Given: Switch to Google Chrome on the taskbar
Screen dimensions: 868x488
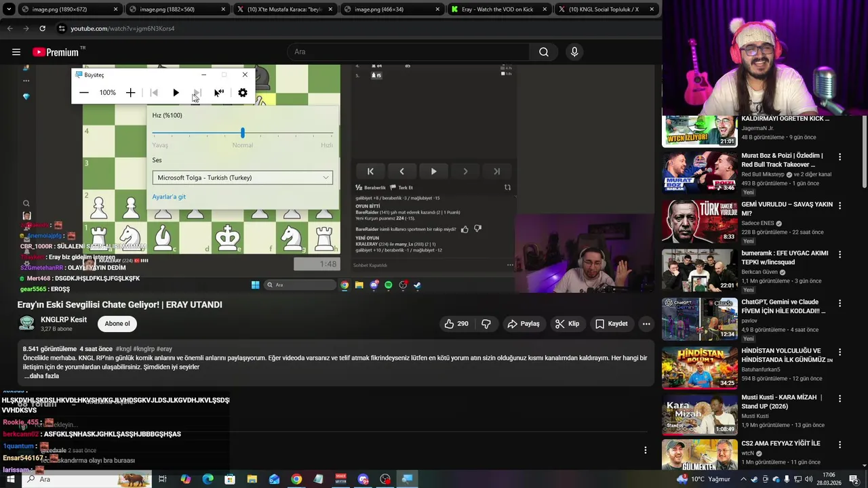Looking at the screenshot, I should click(x=296, y=479).
